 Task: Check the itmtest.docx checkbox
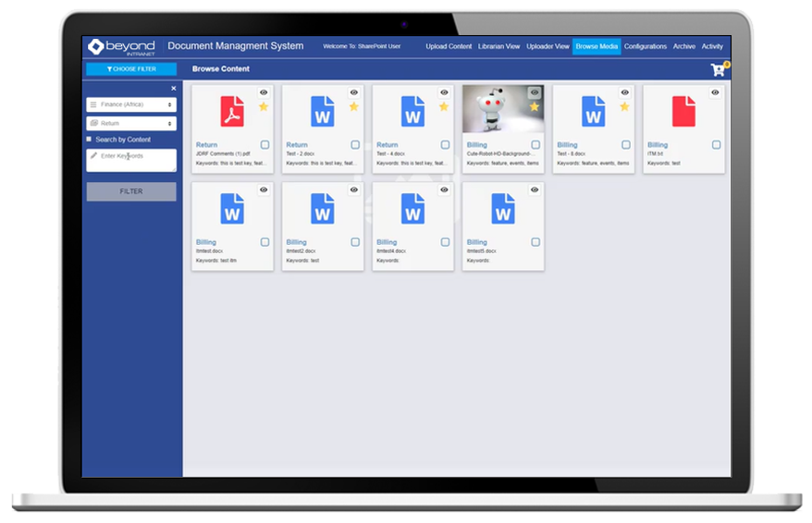(265, 242)
